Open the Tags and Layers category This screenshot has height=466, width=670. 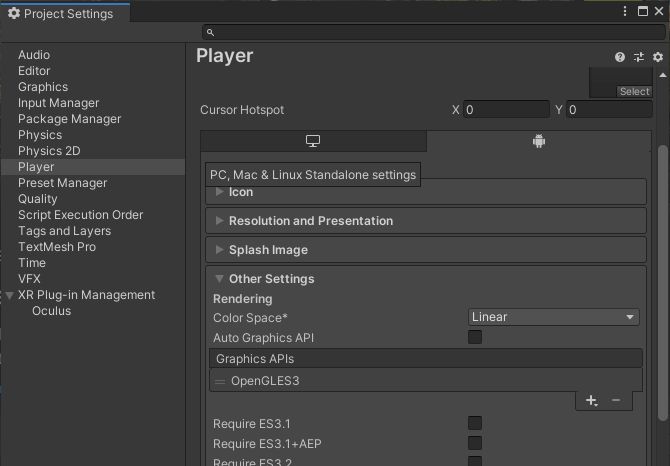[64, 231]
